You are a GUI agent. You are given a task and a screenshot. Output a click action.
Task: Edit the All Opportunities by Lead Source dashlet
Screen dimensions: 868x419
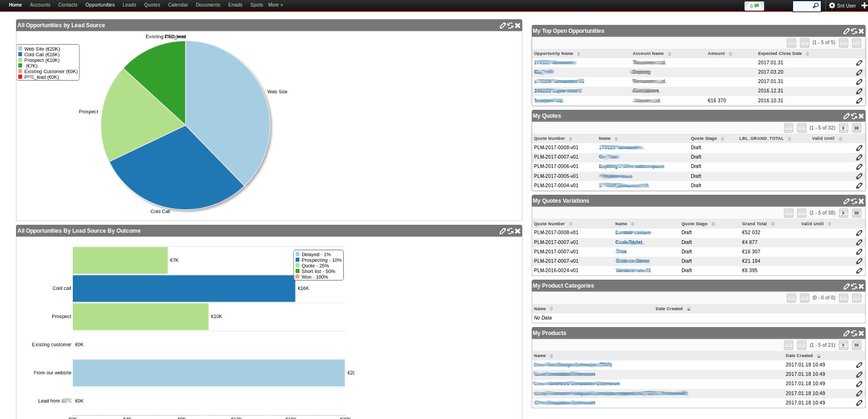503,26
